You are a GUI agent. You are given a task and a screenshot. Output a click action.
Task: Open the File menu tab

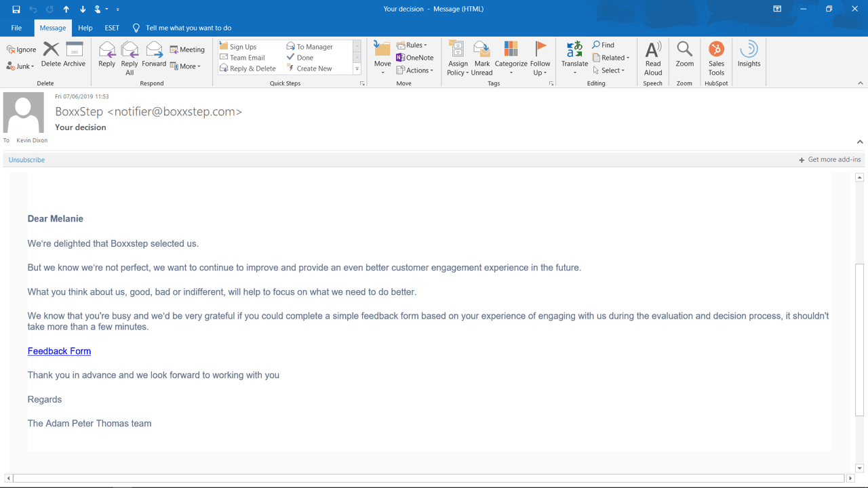(16, 28)
